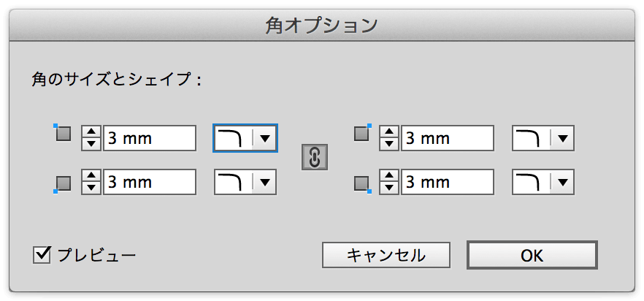
Task: Click the キャンセル button
Action: tap(386, 256)
